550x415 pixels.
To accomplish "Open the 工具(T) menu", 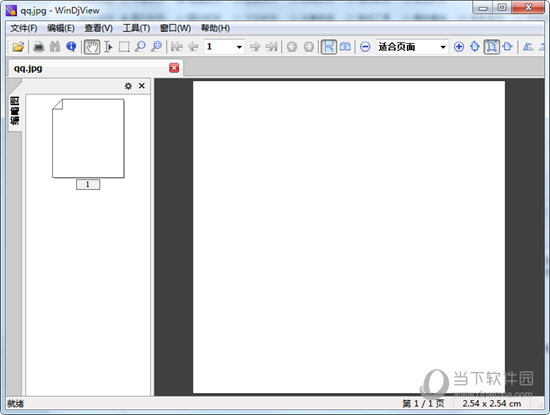I will (136, 28).
